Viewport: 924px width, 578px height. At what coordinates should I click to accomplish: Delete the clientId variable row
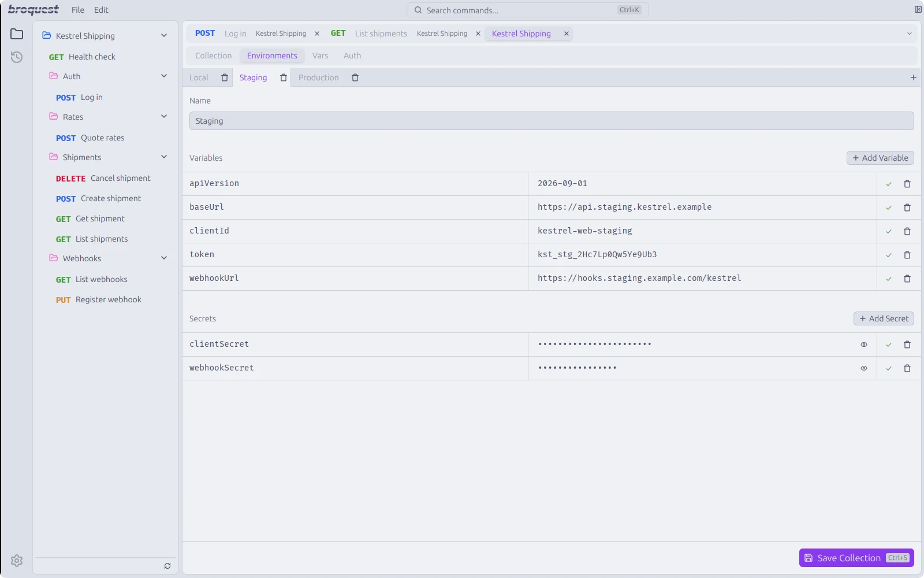[907, 231]
